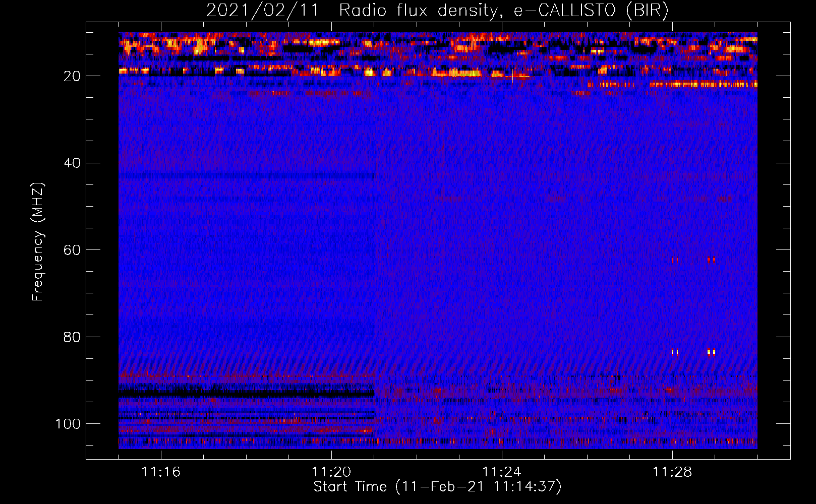Click the 'Start Time (11-Feb-21 11:14:37)' x-axis label
This screenshot has width=816, height=504.
click(x=437, y=487)
